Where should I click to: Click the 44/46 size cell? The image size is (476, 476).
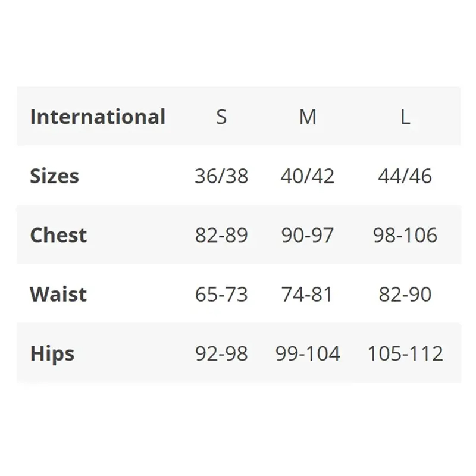(405, 176)
